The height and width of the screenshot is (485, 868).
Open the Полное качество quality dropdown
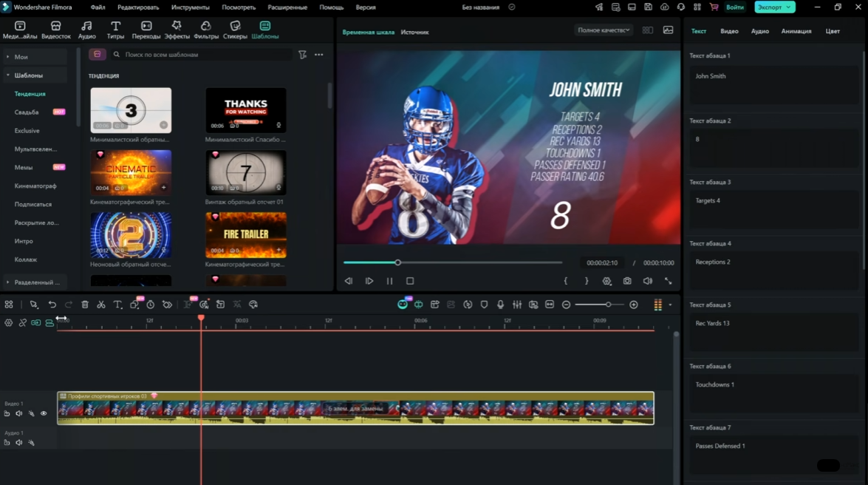point(604,30)
